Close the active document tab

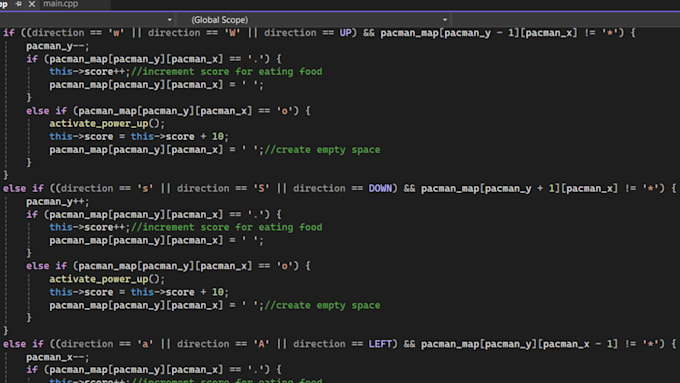click(32, 4)
